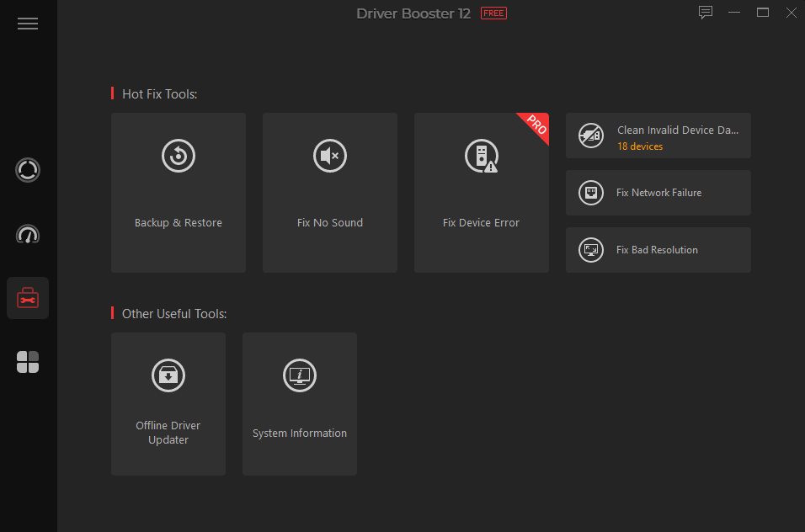
Task: Launch the Fix Network Failure tool
Action: click(658, 193)
